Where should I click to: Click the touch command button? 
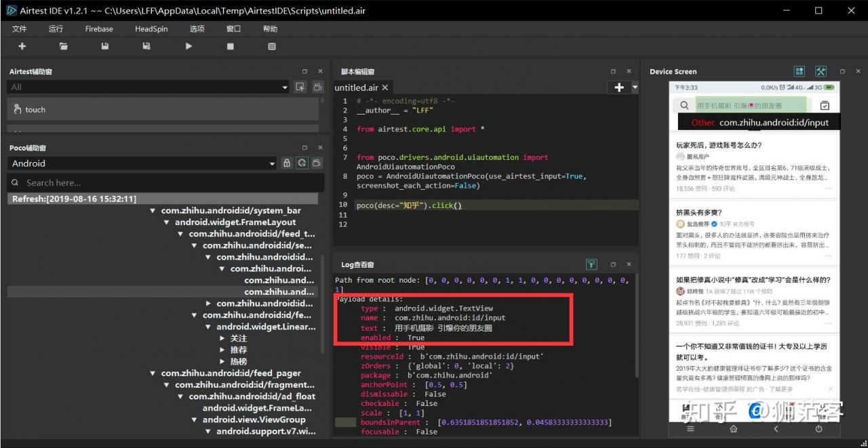pyautogui.click(x=163, y=109)
